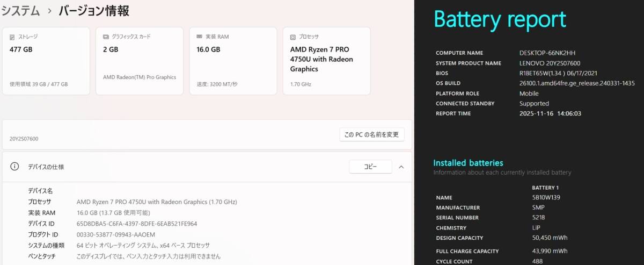644x265 pixels.
Task: Click the この PC の名前を変更 button
Action: point(371,134)
